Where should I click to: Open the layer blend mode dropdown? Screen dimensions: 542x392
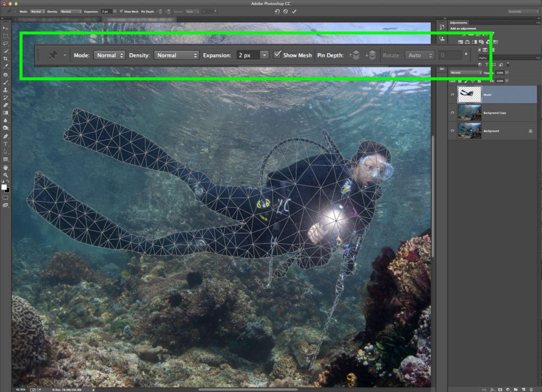[466, 72]
